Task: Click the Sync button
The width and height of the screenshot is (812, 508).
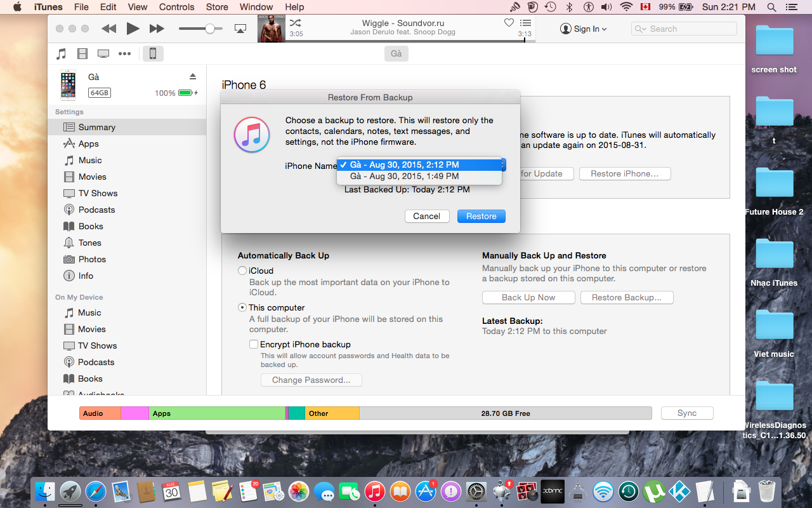Action: tap(687, 413)
